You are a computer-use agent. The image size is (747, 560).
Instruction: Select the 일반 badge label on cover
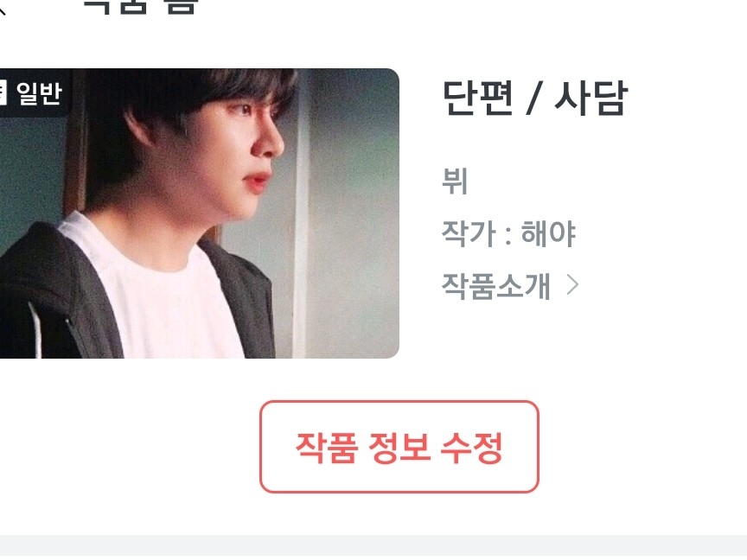coord(39,92)
